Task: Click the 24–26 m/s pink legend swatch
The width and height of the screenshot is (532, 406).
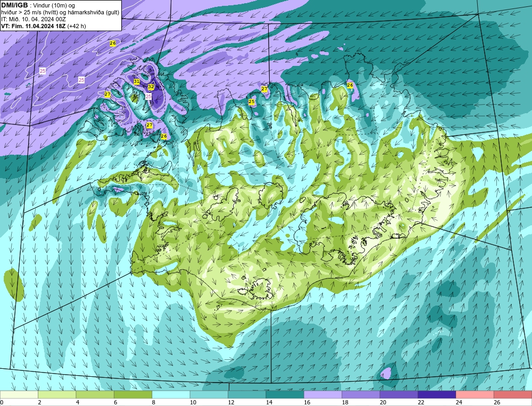Action: 475,394
